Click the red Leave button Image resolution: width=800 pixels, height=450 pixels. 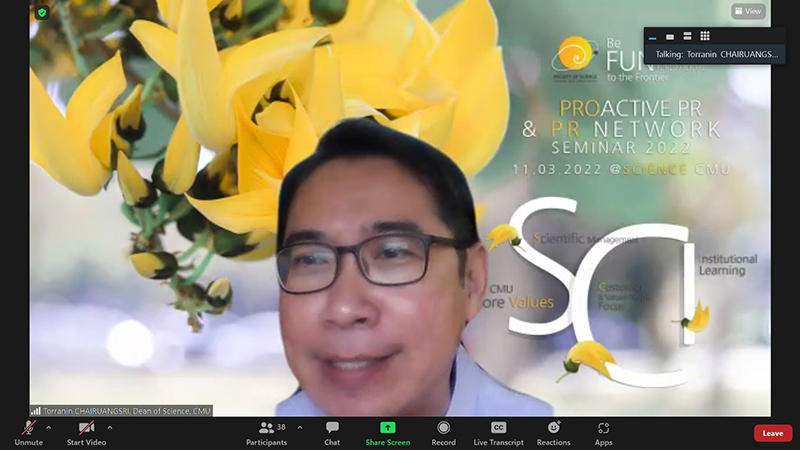point(773,433)
